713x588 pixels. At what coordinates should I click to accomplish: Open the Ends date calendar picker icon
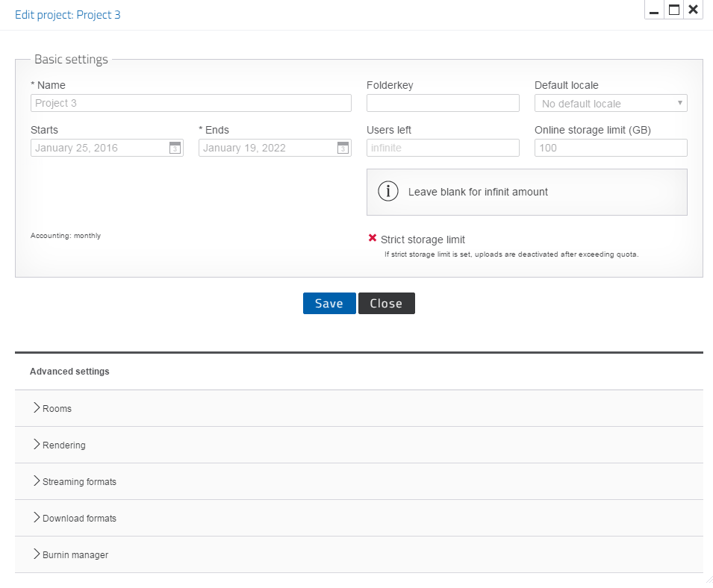click(343, 148)
